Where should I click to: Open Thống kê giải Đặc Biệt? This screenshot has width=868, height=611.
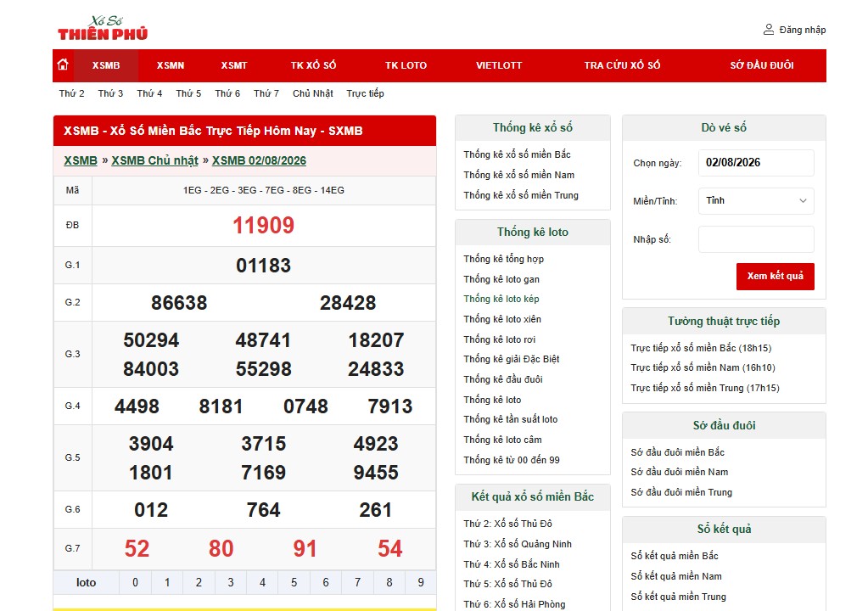(x=512, y=359)
